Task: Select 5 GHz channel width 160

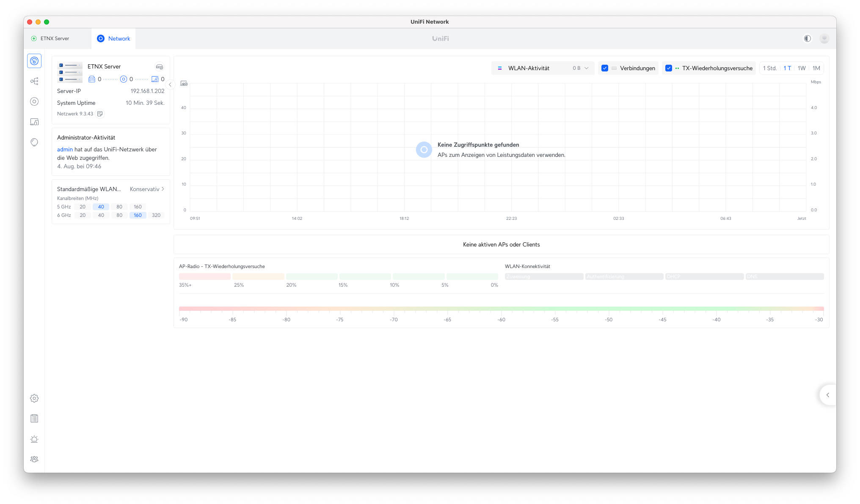Action: click(x=138, y=207)
